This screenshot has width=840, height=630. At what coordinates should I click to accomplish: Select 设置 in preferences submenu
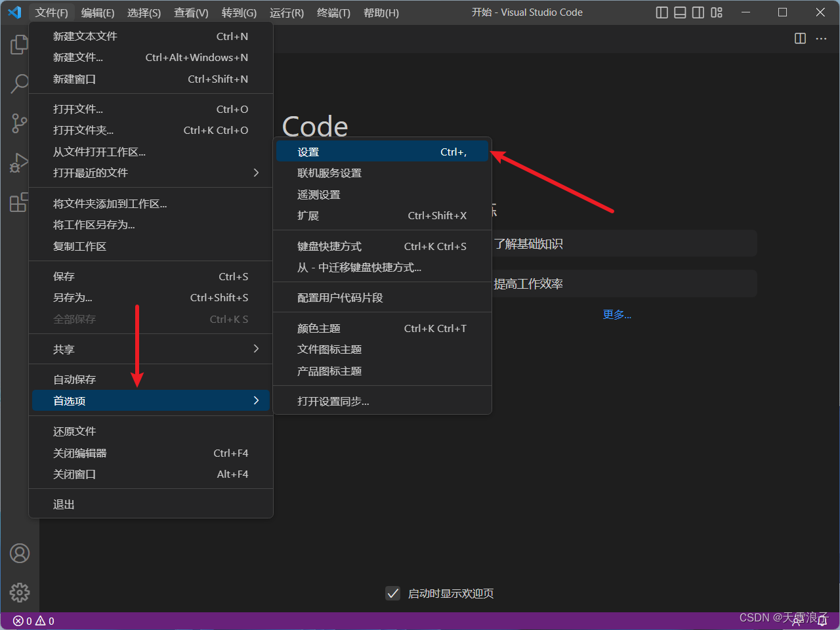[382, 152]
